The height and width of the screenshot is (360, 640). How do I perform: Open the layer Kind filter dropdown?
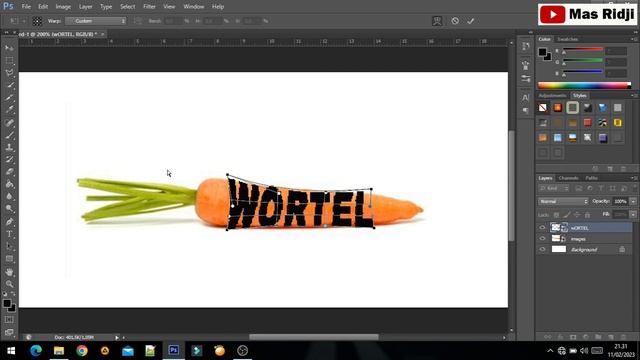[554, 188]
